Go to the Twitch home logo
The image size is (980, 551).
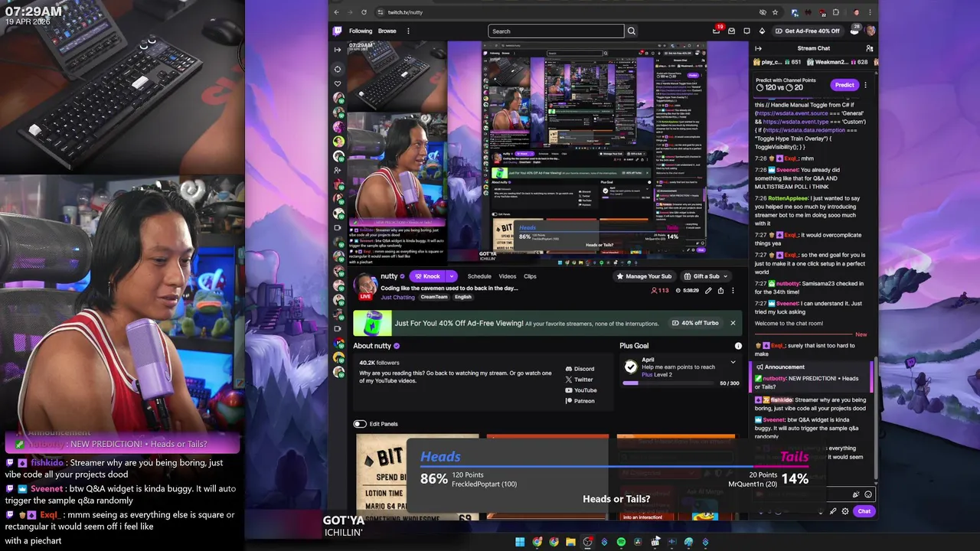[338, 31]
